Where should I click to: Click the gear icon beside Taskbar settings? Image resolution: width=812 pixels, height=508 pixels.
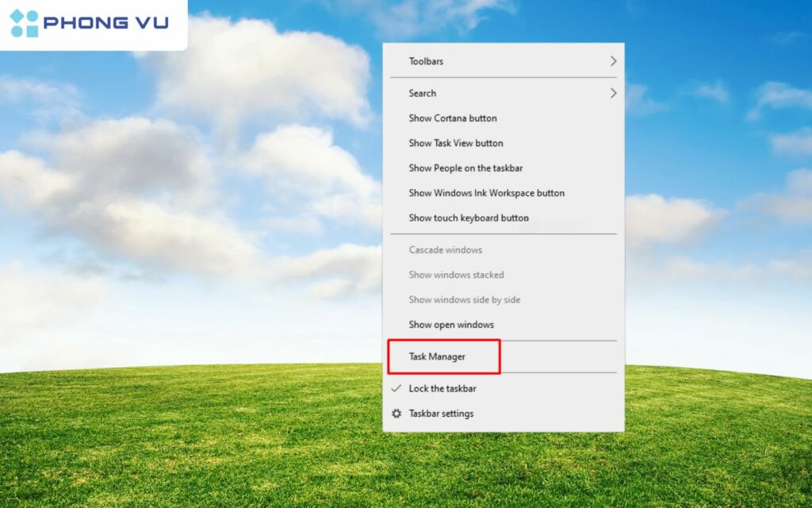click(396, 414)
